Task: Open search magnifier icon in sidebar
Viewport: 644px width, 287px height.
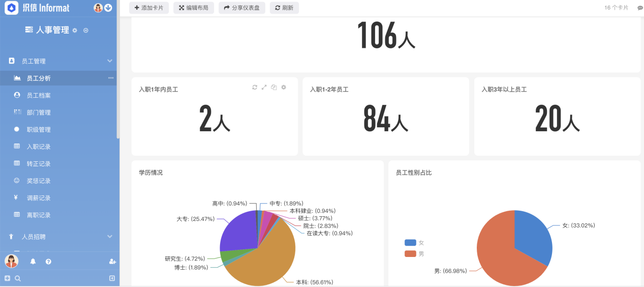Action: (x=18, y=278)
